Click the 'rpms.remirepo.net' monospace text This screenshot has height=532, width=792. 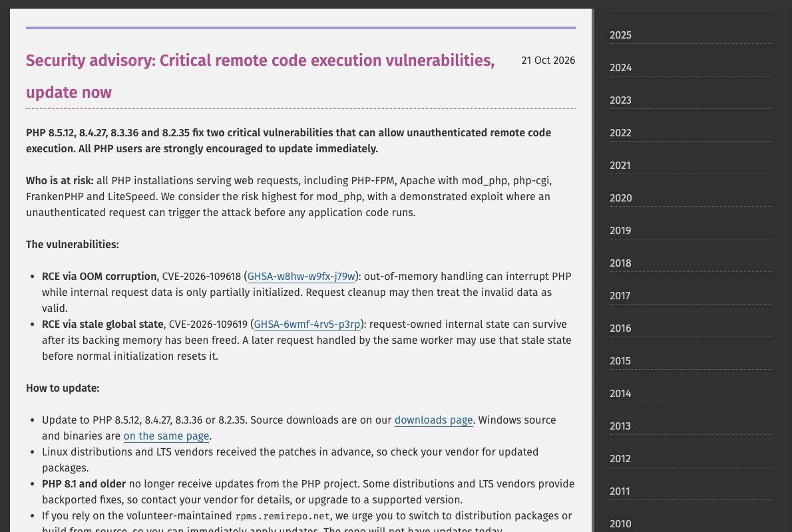coord(282,516)
